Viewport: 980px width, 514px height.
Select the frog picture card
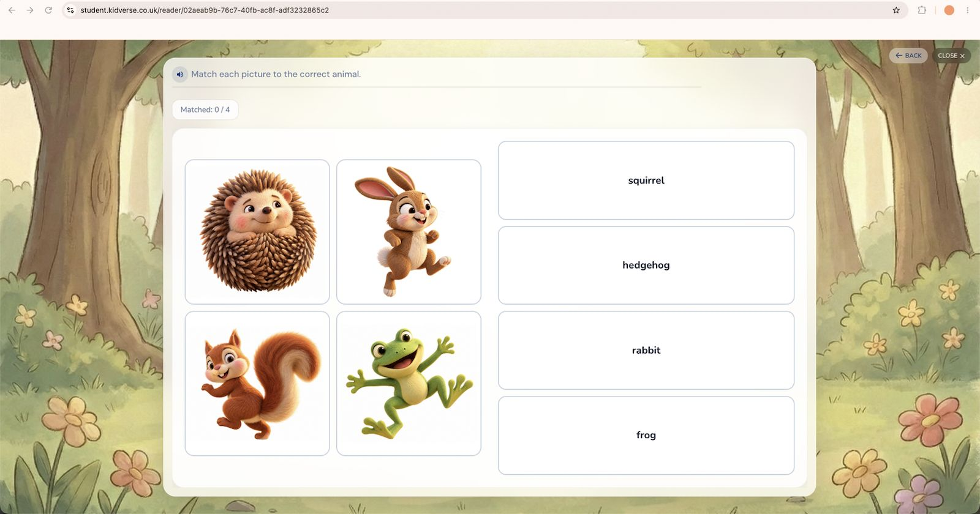point(409,384)
